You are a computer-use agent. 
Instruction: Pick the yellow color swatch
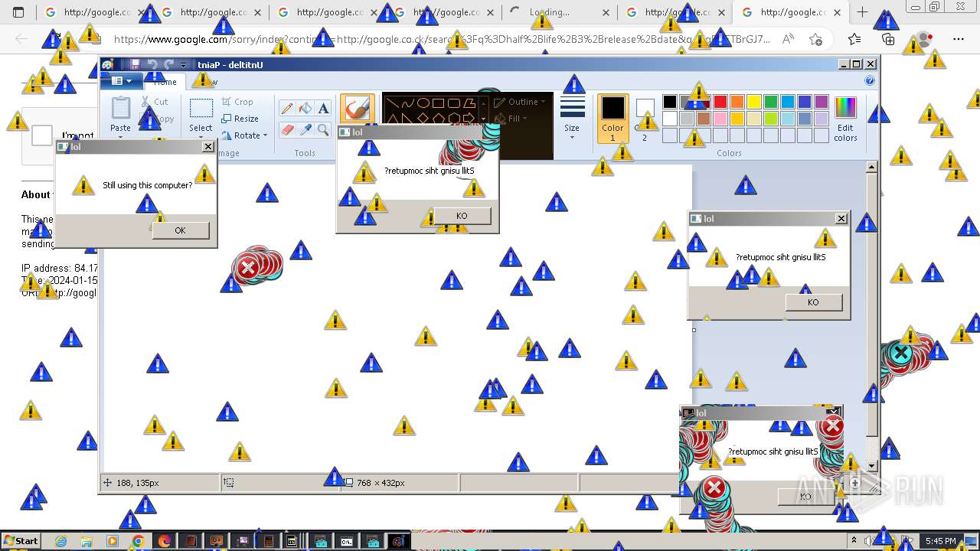click(x=754, y=102)
